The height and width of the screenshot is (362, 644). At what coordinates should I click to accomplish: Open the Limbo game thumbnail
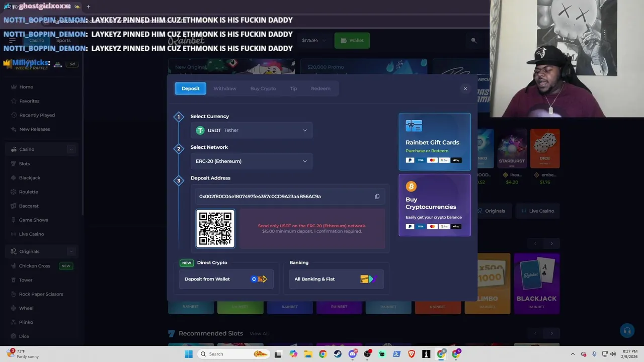coord(487,284)
